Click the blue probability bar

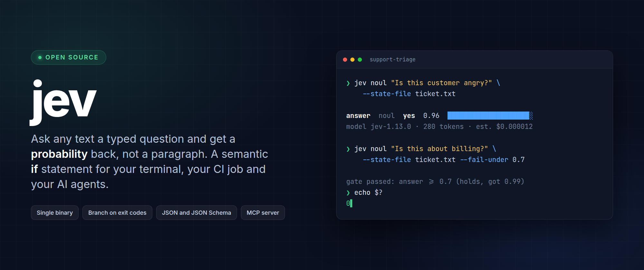[490, 116]
